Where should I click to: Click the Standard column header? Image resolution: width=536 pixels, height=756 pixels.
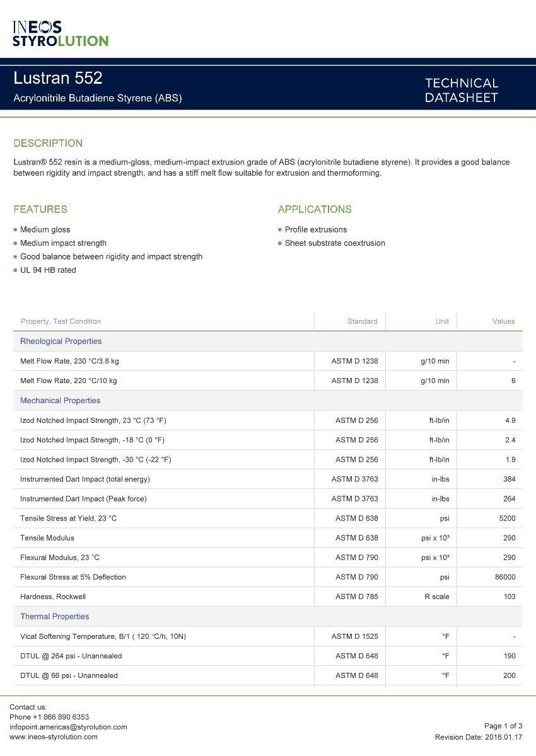(x=362, y=321)
